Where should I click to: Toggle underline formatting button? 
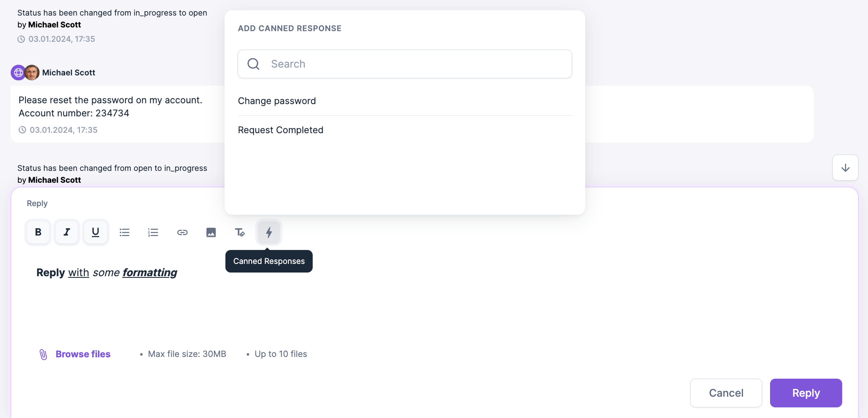(x=95, y=232)
